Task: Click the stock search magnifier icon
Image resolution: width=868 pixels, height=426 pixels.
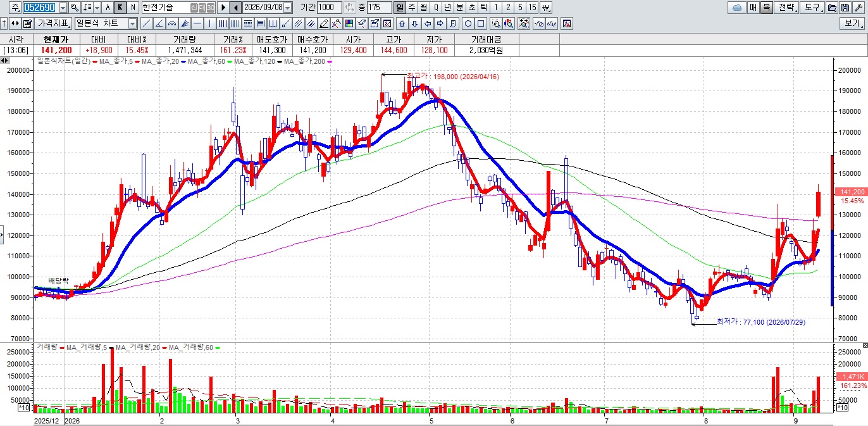Action: click(x=74, y=8)
